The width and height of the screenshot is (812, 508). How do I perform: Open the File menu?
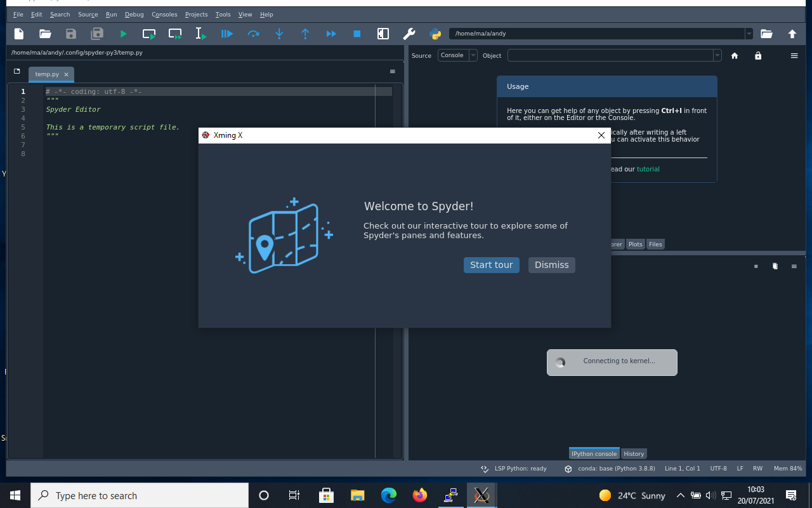(18, 14)
